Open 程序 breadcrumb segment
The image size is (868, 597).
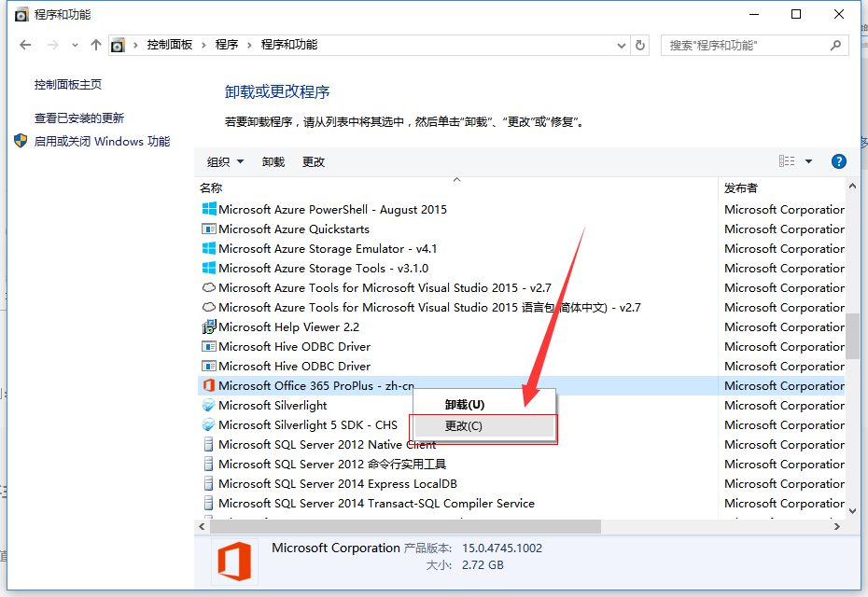coord(227,45)
